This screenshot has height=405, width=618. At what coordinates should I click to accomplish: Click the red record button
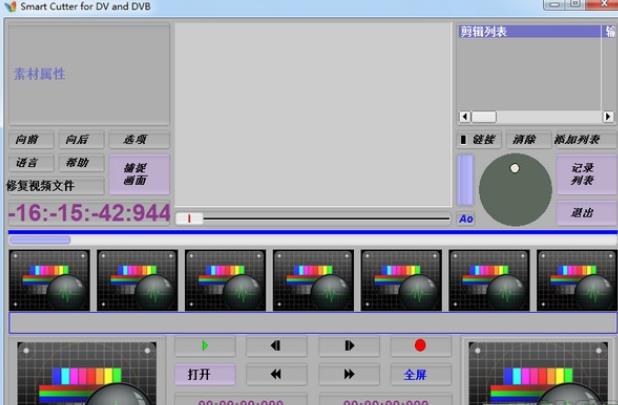click(x=420, y=346)
